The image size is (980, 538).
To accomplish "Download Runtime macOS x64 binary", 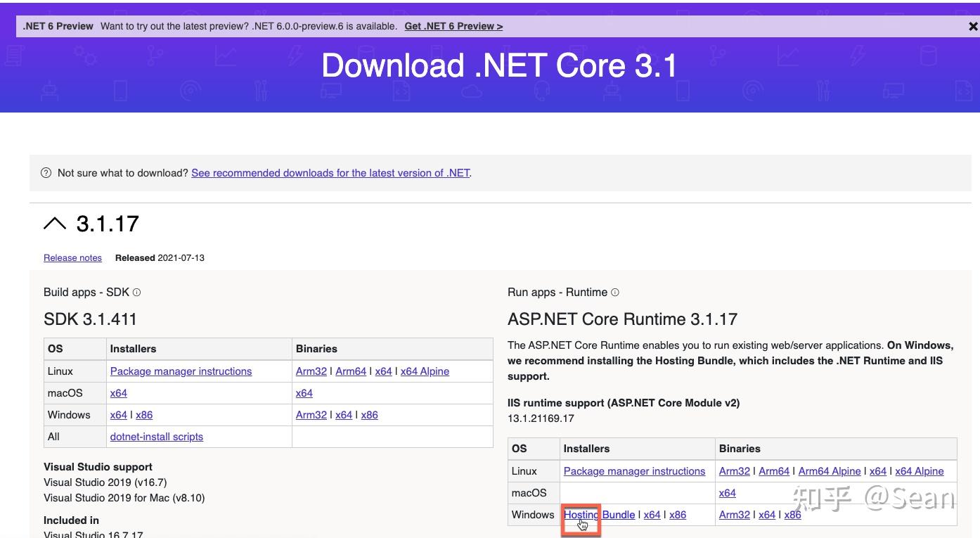I will tap(728, 493).
